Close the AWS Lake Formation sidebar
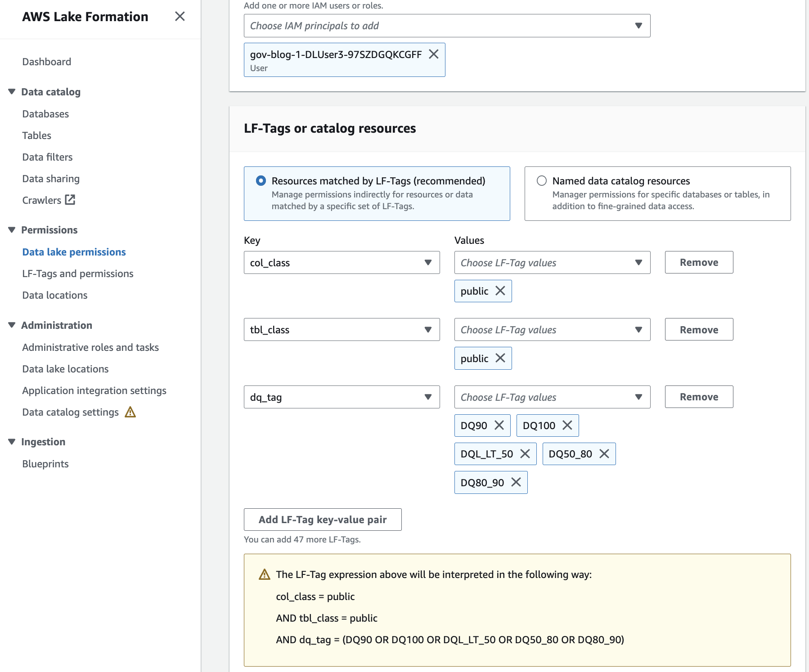The height and width of the screenshot is (672, 809). pyautogui.click(x=180, y=17)
